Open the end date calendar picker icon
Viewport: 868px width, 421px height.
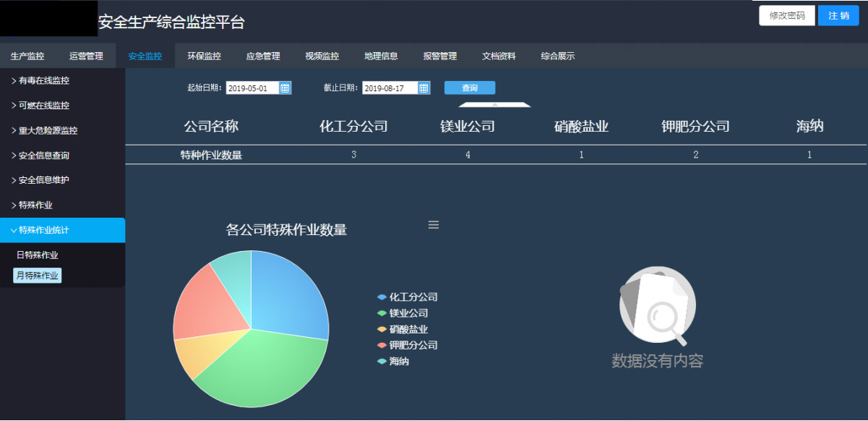pos(424,88)
